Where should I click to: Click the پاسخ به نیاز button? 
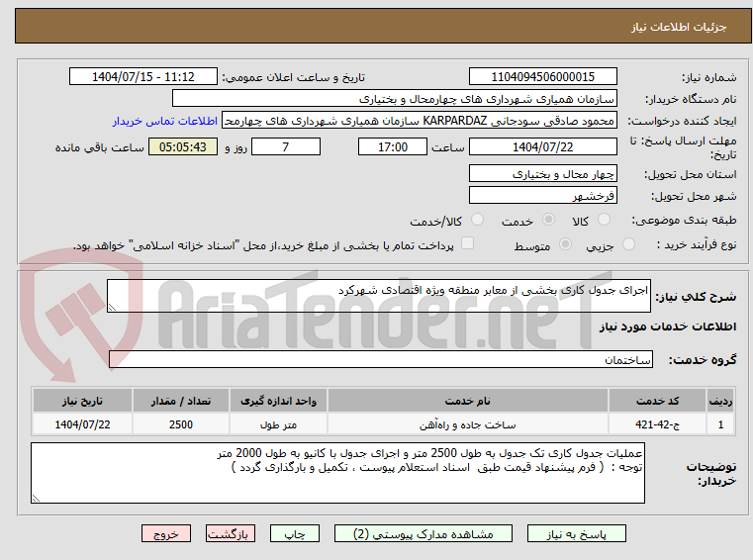[576, 533]
